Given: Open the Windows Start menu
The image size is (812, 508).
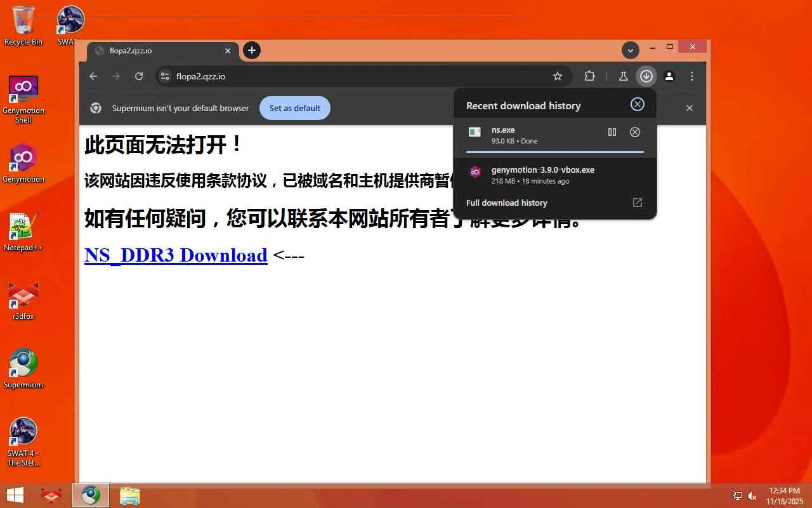Looking at the screenshot, I should pyautogui.click(x=15, y=495).
